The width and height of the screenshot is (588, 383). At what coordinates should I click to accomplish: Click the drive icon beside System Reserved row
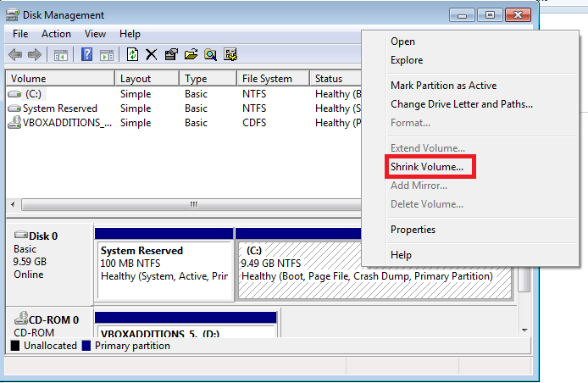pyautogui.click(x=14, y=108)
